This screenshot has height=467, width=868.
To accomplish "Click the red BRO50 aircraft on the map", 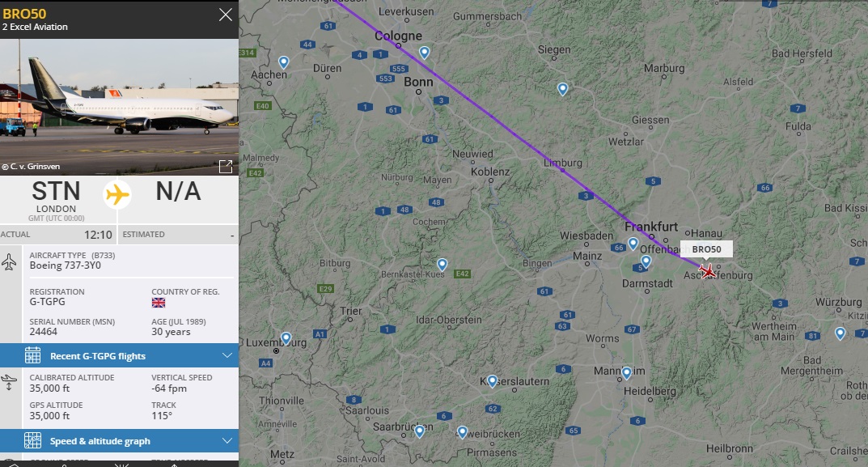I will tap(709, 271).
